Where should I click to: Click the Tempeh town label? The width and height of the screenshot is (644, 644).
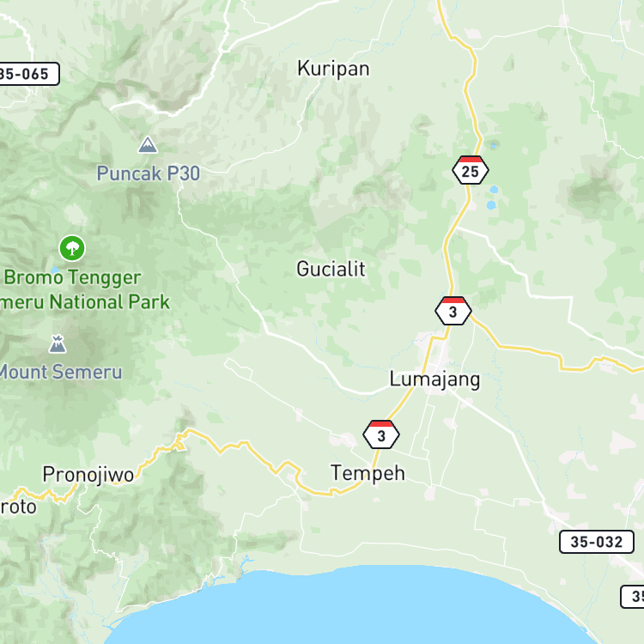pyautogui.click(x=368, y=473)
